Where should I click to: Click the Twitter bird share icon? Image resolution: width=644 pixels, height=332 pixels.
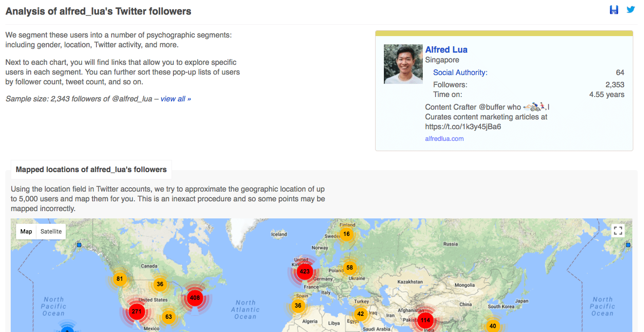coord(631,9)
